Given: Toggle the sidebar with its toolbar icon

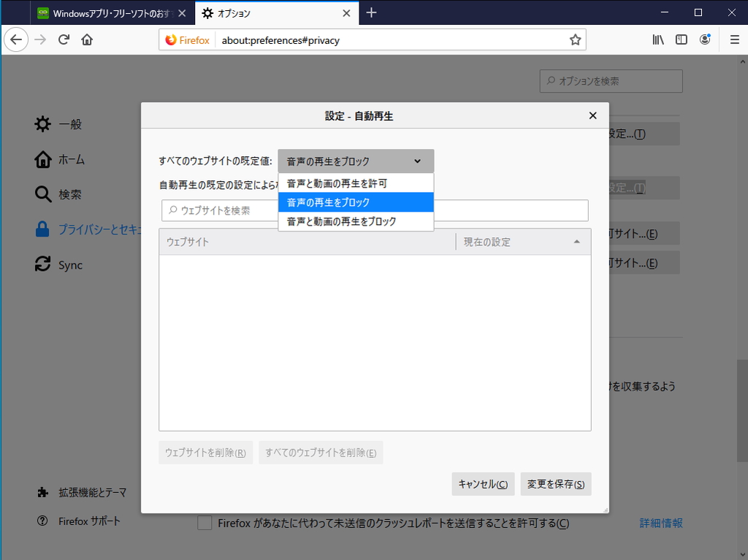Looking at the screenshot, I should click(681, 39).
